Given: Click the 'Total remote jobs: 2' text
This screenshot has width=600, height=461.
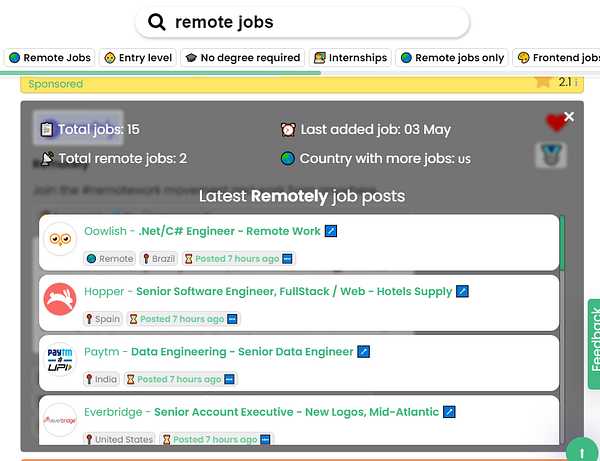Looking at the screenshot, I should [x=122, y=158].
